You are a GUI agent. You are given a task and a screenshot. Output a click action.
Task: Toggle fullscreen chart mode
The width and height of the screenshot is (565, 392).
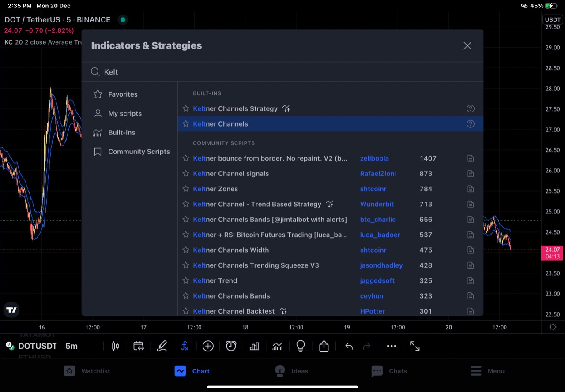click(415, 346)
